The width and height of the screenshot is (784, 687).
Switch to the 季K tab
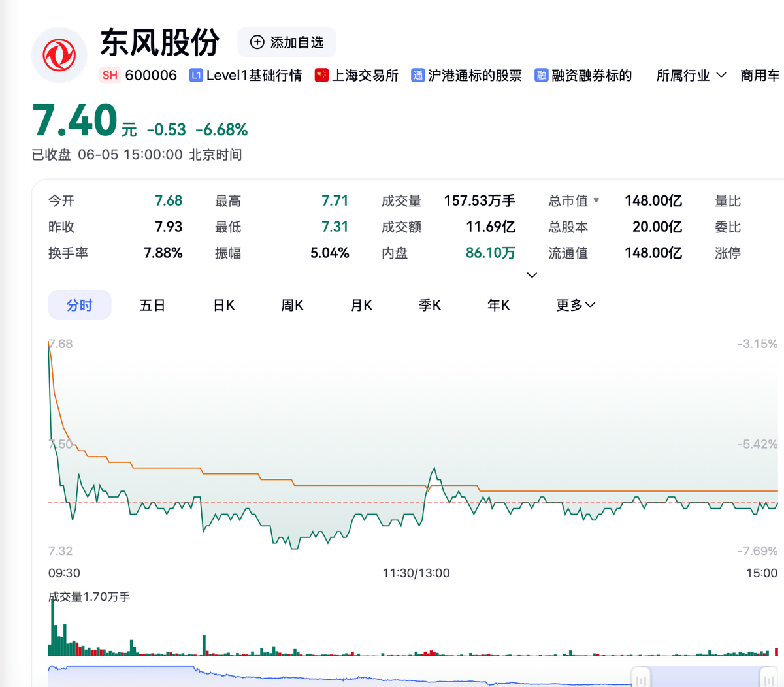coord(430,305)
